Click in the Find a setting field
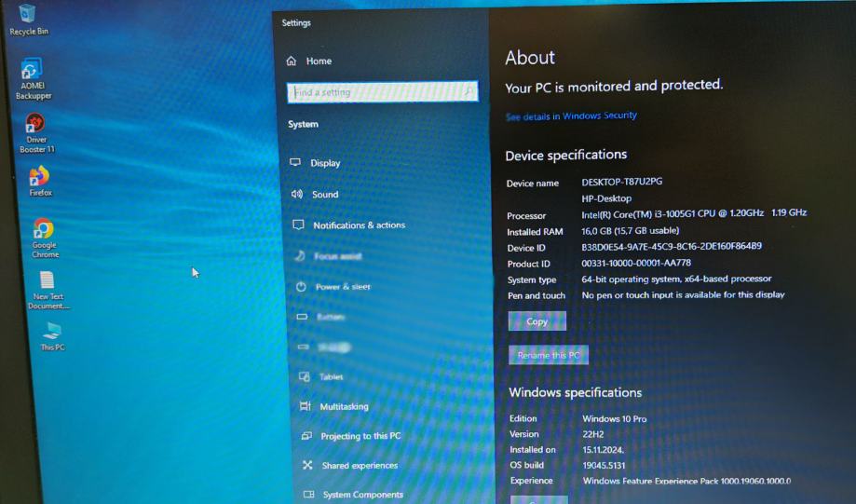This screenshot has width=856, height=504. pyautogui.click(x=382, y=91)
